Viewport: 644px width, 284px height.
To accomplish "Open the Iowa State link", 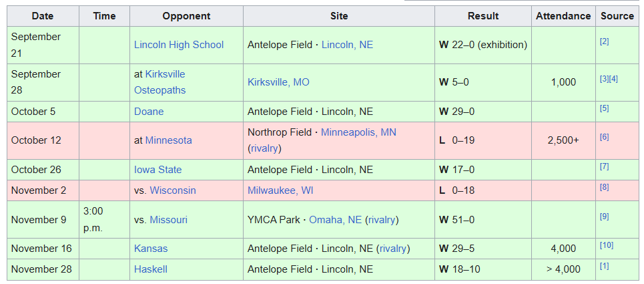I will click(x=157, y=170).
